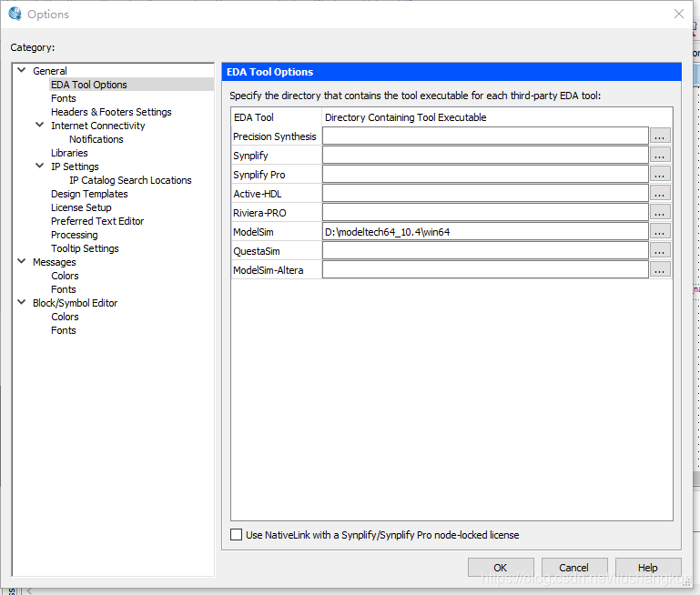The image size is (700, 595).
Task: Browse for Precision Synthesis directory
Action: [x=660, y=136]
